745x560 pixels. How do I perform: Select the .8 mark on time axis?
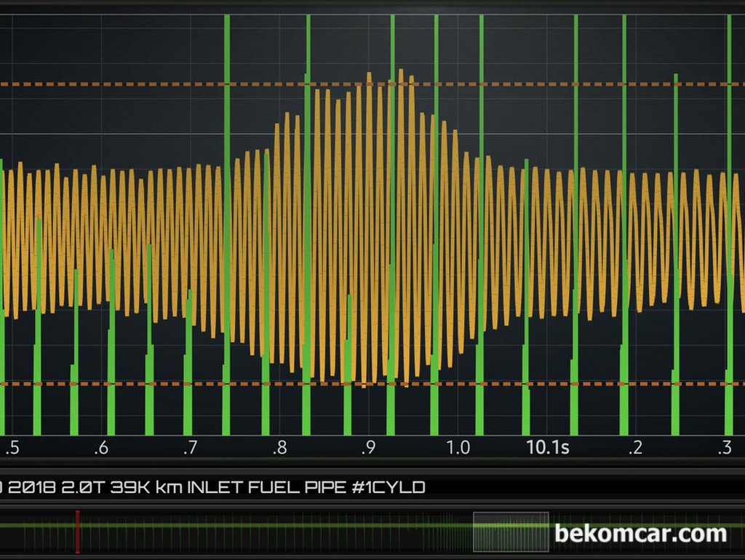pyautogui.click(x=279, y=447)
